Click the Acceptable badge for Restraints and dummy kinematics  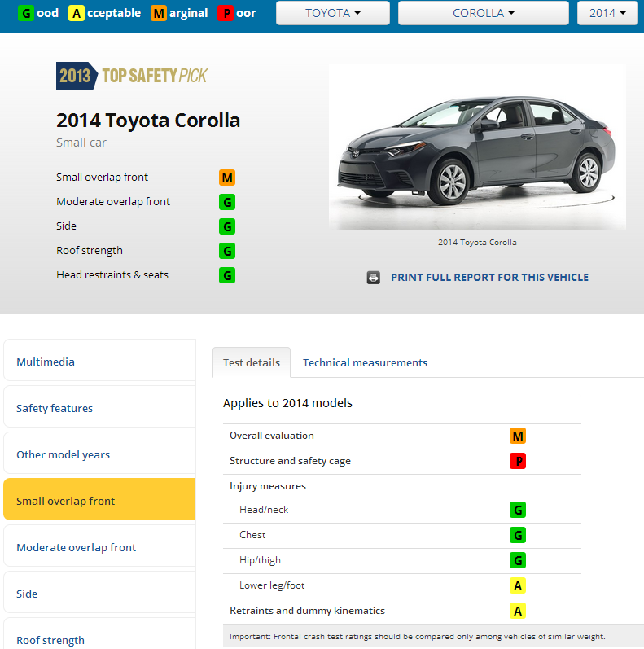[x=518, y=611]
